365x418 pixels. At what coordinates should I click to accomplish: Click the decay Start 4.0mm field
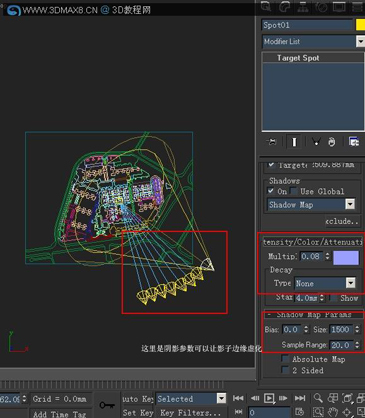click(307, 298)
